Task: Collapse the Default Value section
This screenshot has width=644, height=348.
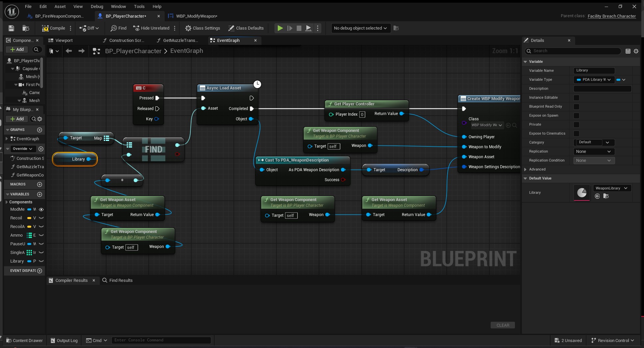Action: point(525,178)
